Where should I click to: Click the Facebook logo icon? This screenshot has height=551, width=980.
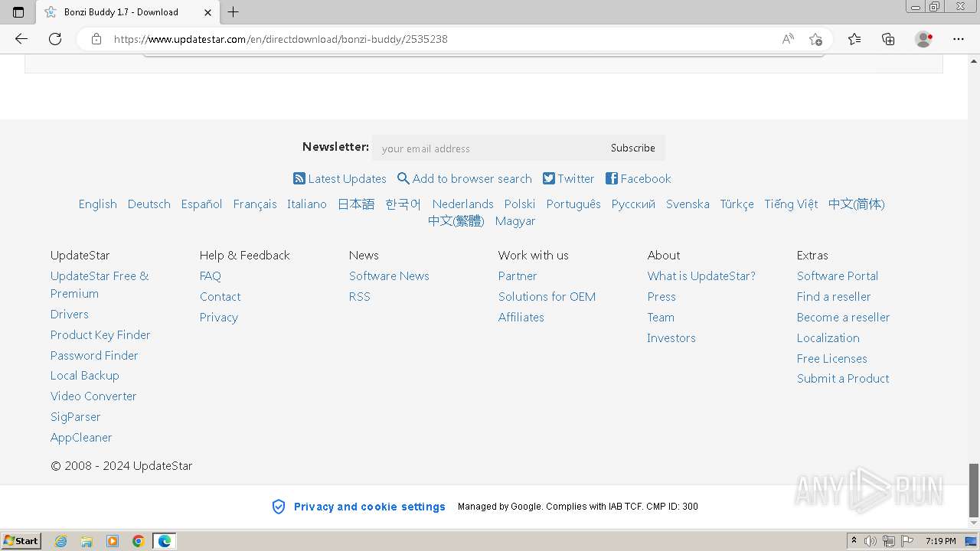[x=612, y=178]
